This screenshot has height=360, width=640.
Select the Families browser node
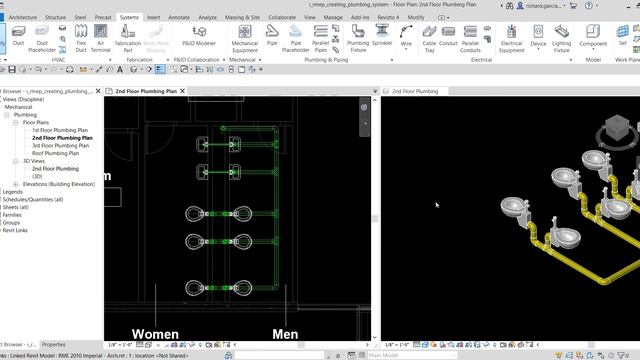coord(12,215)
